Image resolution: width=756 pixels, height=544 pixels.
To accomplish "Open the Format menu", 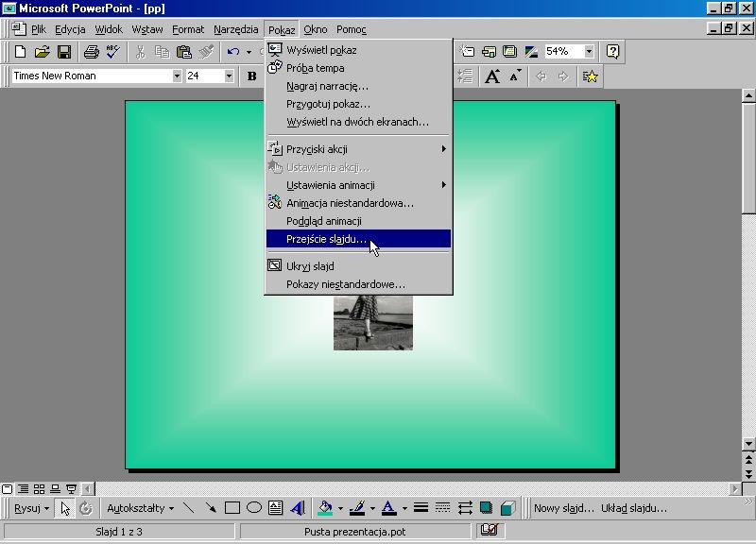I will coord(188,29).
